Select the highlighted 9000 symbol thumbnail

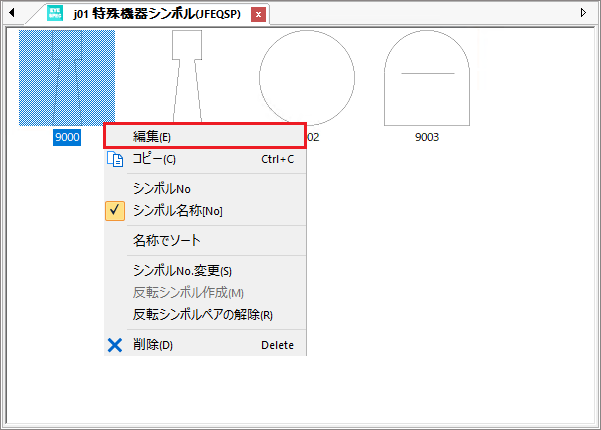click(67, 76)
